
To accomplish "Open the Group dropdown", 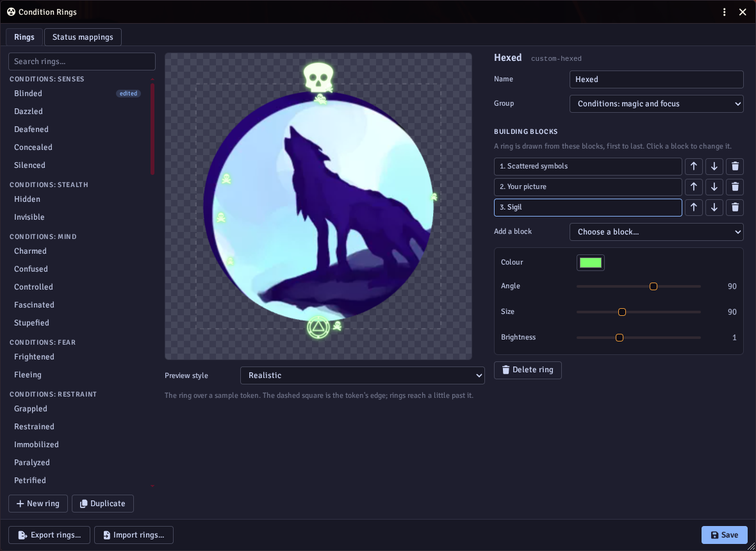I will (x=656, y=104).
